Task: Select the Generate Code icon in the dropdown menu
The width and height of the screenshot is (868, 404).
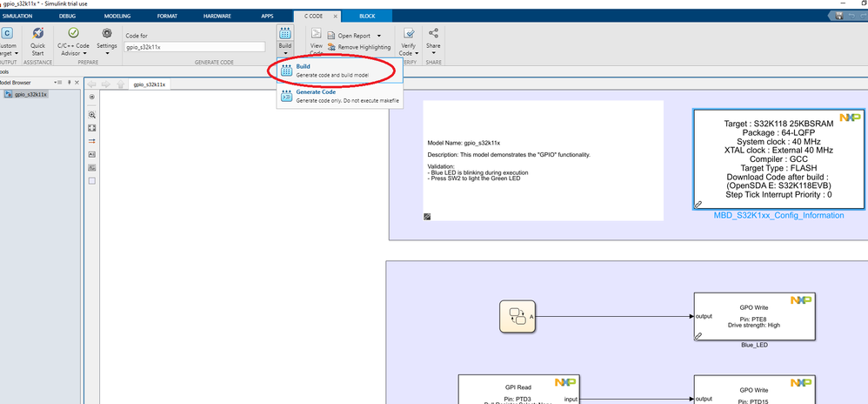Action: click(x=286, y=96)
